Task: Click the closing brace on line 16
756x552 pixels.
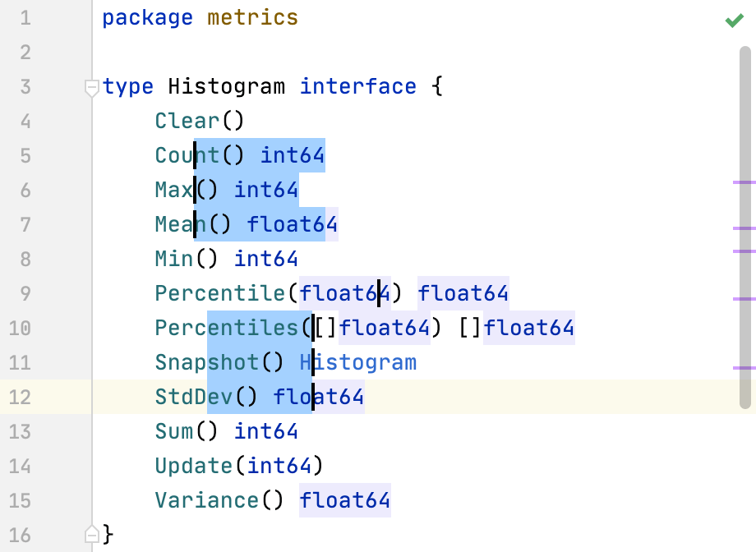Action: tap(108, 534)
